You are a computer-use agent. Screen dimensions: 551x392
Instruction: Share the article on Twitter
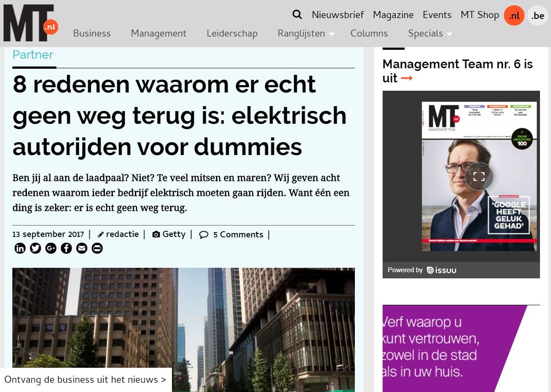click(35, 248)
